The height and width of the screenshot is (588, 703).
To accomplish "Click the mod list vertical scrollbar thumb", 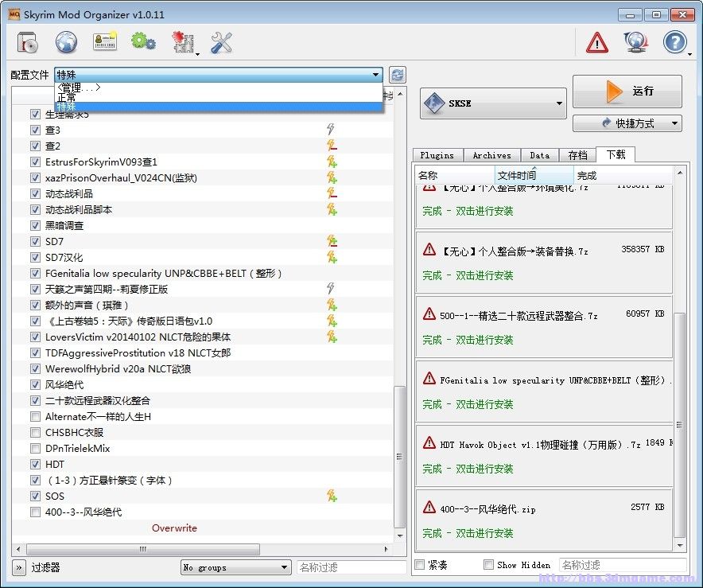I will (x=399, y=457).
